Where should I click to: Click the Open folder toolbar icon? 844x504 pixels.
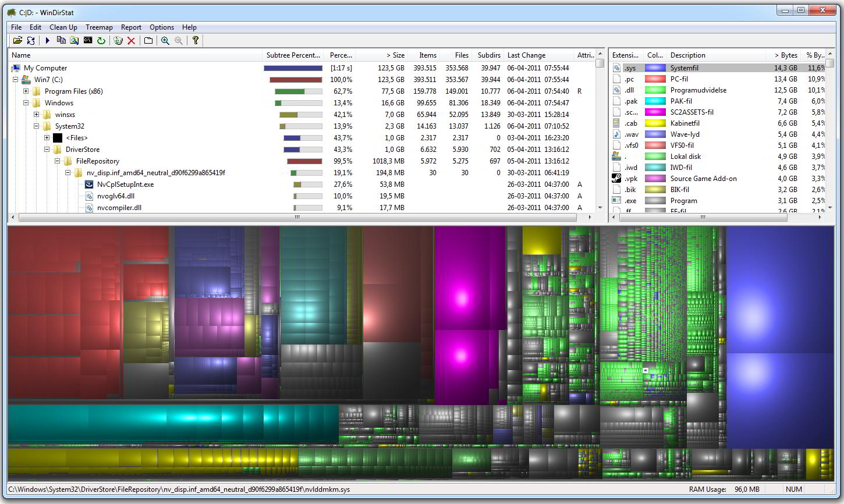[x=17, y=41]
